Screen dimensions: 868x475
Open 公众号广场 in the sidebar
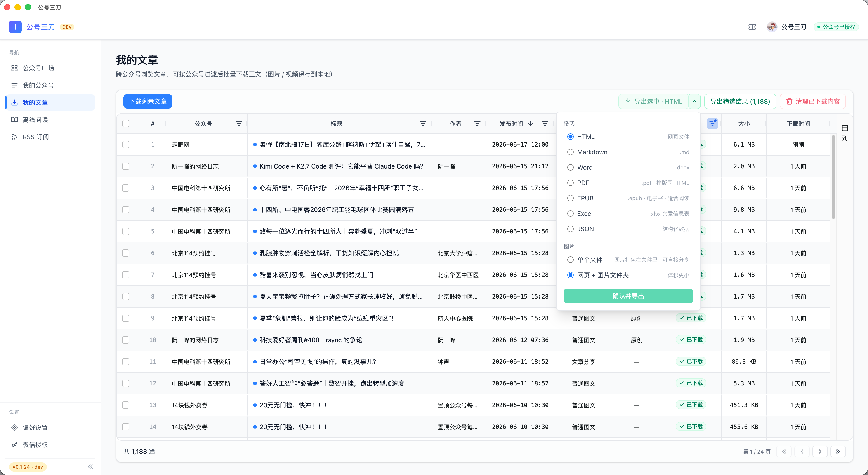point(51,68)
